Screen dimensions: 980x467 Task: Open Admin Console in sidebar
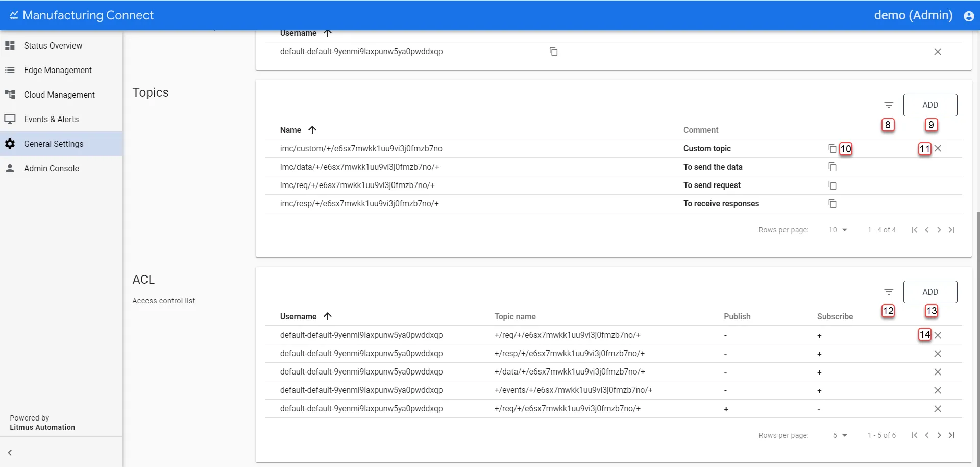61,168
